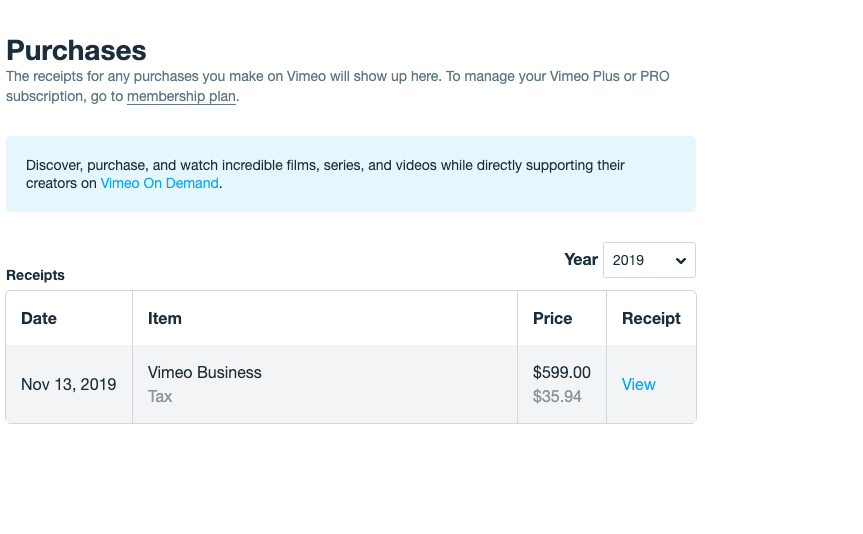863x534 pixels.
Task: Click the Year label beside the dropdown
Action: pyautogui.click(x=581, y=259)
